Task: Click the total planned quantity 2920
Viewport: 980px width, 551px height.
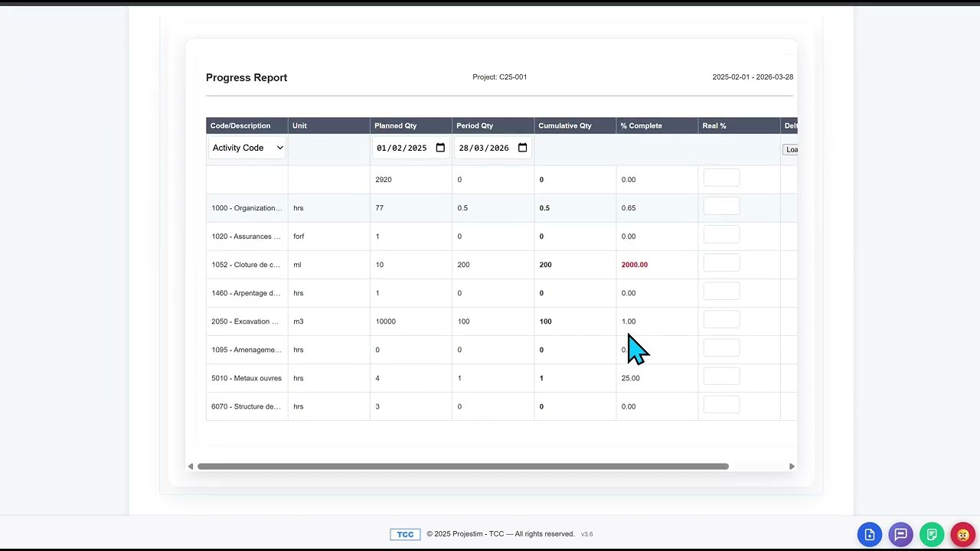Action: (x=383, y=180)
